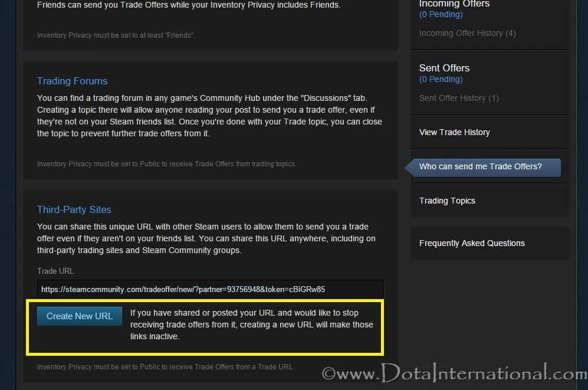This screenshot has width=588, height=390.
Task: Click 'Friends can send you Trade Offers' text
Action: click(x=189, y=5)
